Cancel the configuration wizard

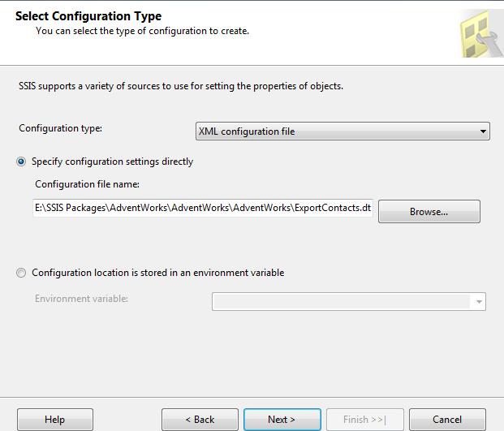coord(447,420)
